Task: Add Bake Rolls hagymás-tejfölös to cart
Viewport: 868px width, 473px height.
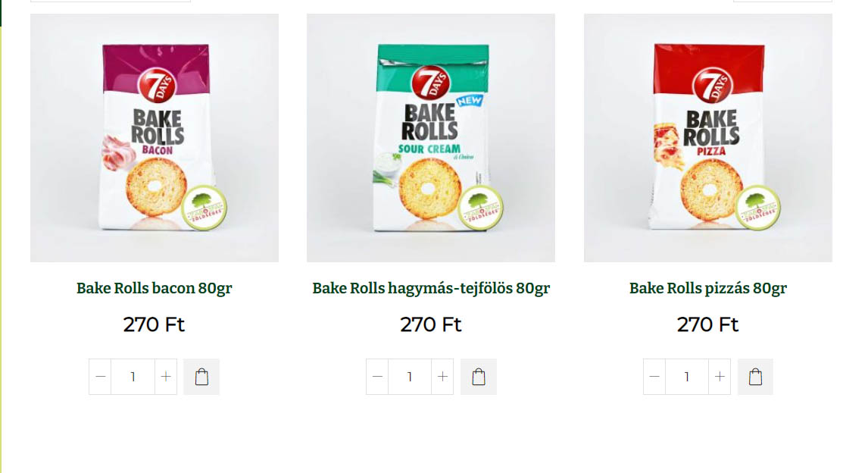Action: click(478, 377)
